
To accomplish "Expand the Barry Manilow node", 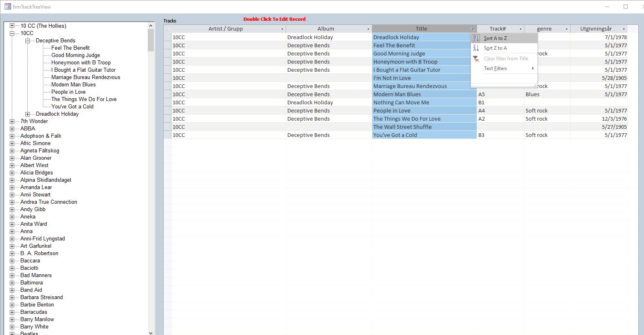I will [x=12, y=320].
